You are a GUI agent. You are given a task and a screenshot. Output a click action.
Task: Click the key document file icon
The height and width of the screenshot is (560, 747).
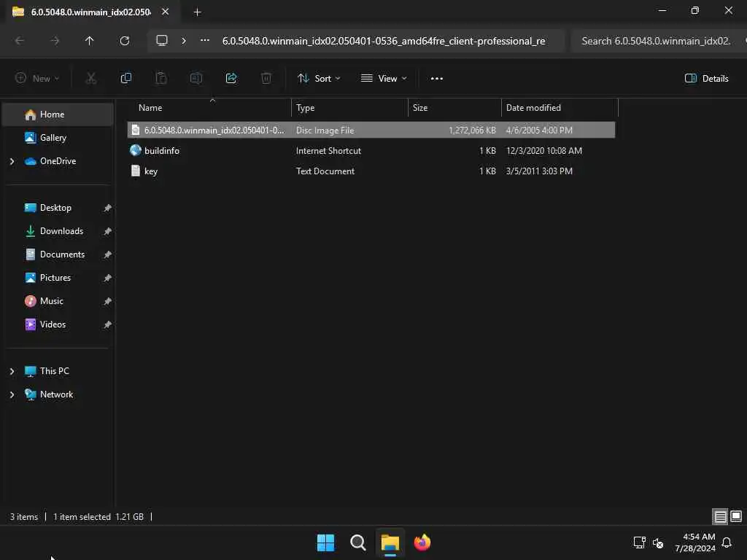coord(136,171)
